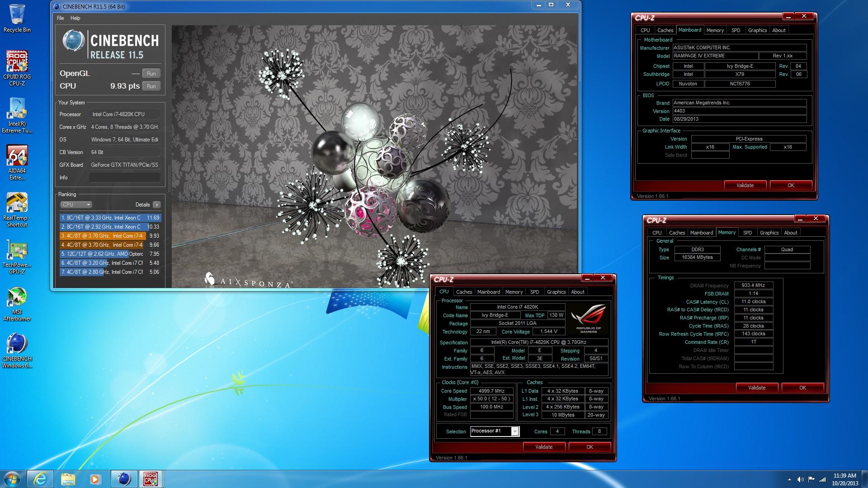Click the network signal tray icon
Image resolution: width=868 pixels, height=488 pixels.
click(x=823, y=479)
